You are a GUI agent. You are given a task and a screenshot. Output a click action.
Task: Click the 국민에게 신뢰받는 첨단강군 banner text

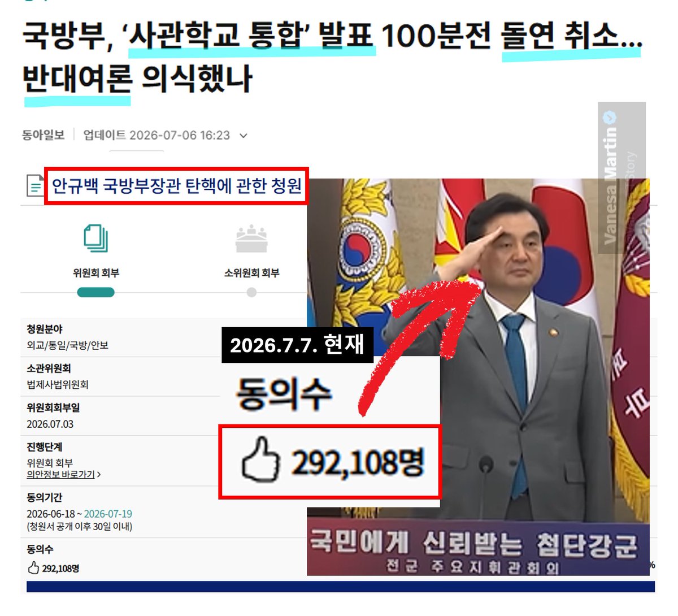coord(473,543)
